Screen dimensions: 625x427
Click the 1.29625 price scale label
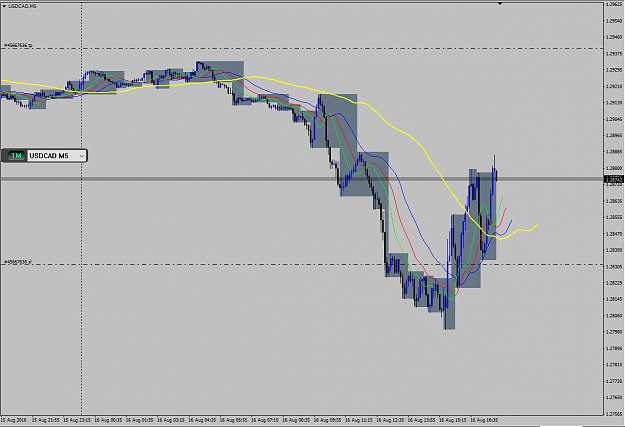614,4
